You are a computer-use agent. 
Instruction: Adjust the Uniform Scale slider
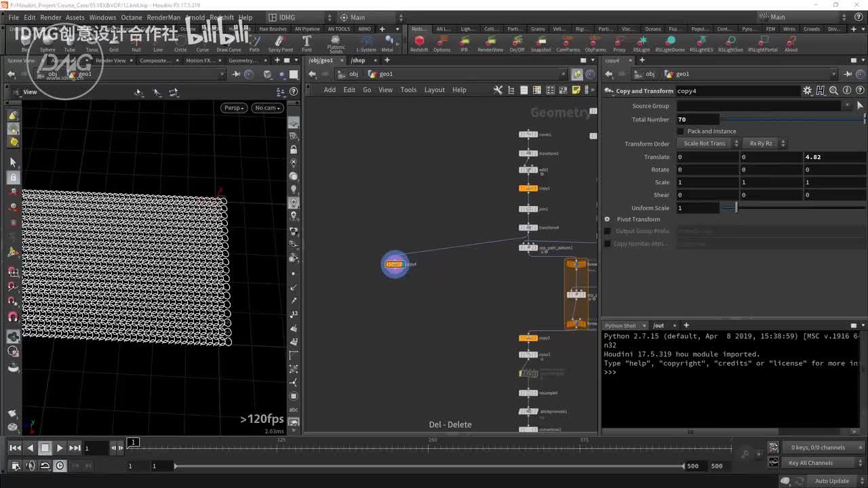click(x=736, y=208)
